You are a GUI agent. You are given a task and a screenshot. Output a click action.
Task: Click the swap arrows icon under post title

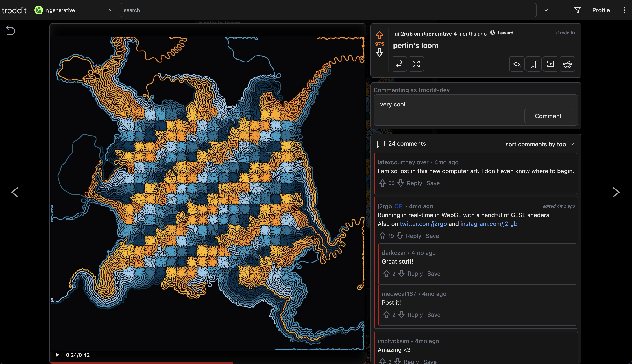point(399,64)
